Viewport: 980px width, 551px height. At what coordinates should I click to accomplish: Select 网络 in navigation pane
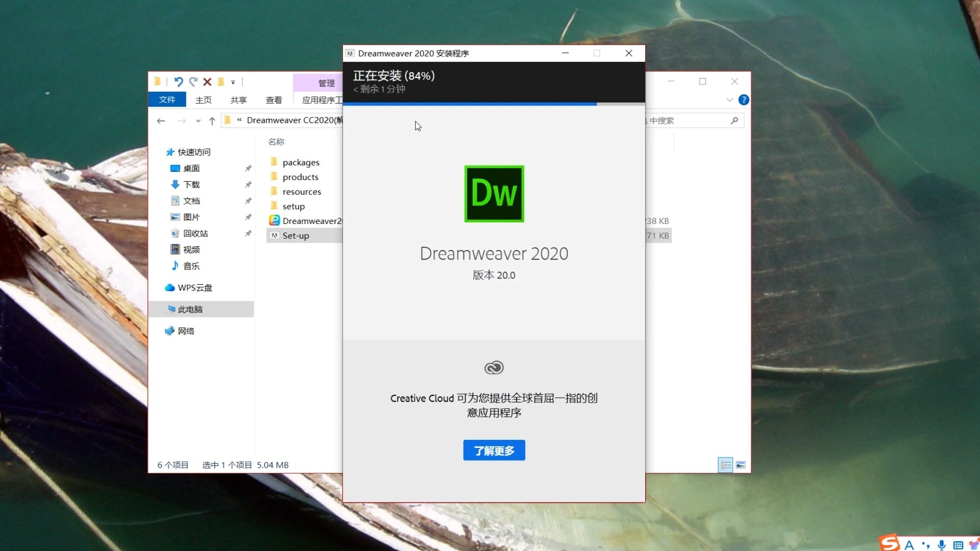pos(186,331)
